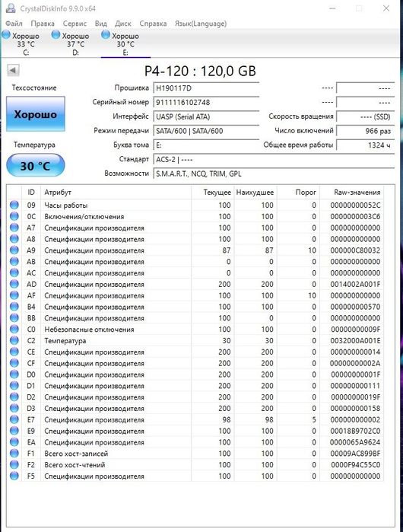Click the Хорошо health status button
Image resolution: width=403 pixels, height=532 pixels.
pos(36,114)
